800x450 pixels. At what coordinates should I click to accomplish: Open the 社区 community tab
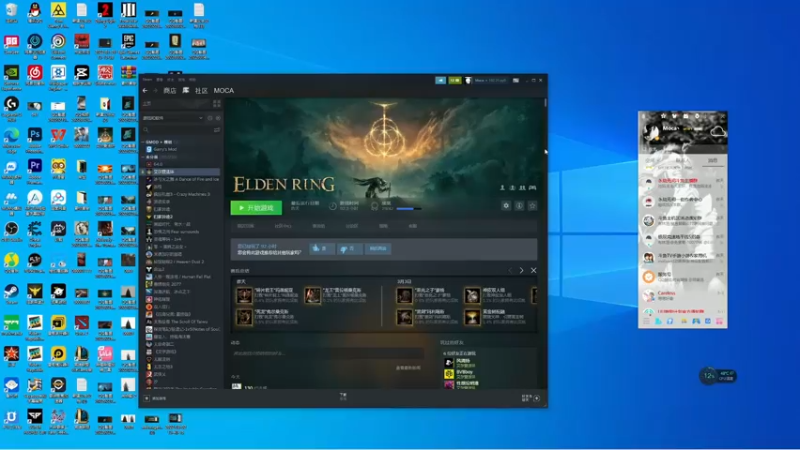coord(202,90)
